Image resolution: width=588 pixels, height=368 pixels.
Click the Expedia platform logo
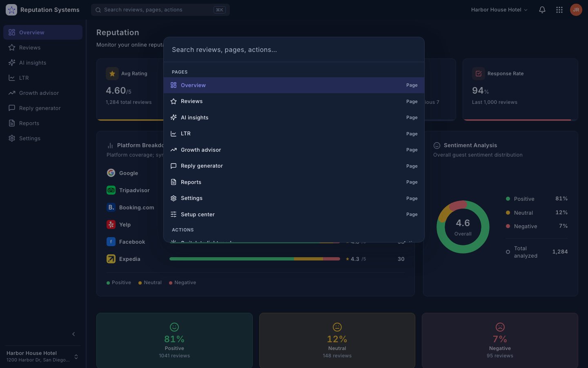point(111,259)
